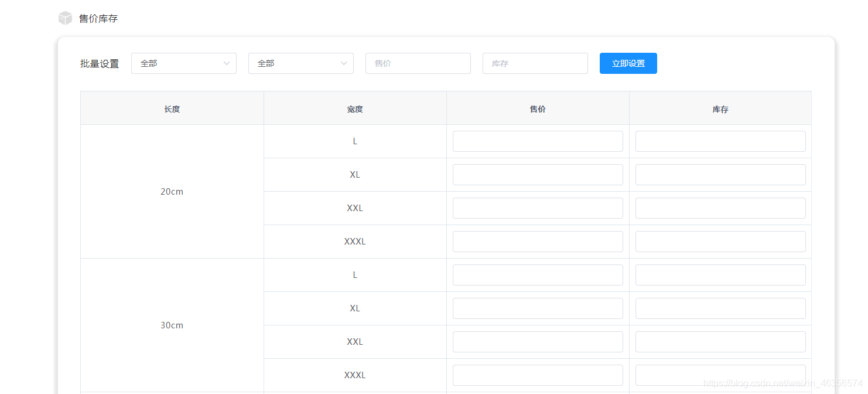Click the stock input for 20cm size XXL

[720, 208]
